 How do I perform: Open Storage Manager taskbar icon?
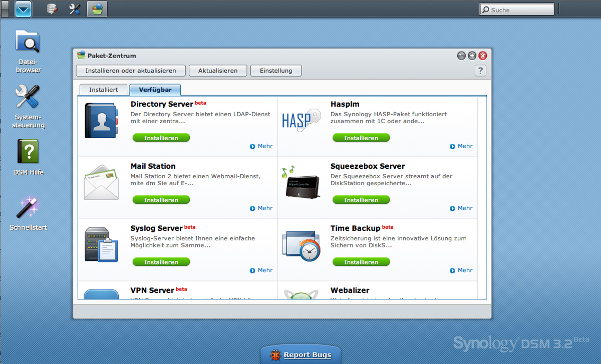pyautogui.click(x=52, y=9)
